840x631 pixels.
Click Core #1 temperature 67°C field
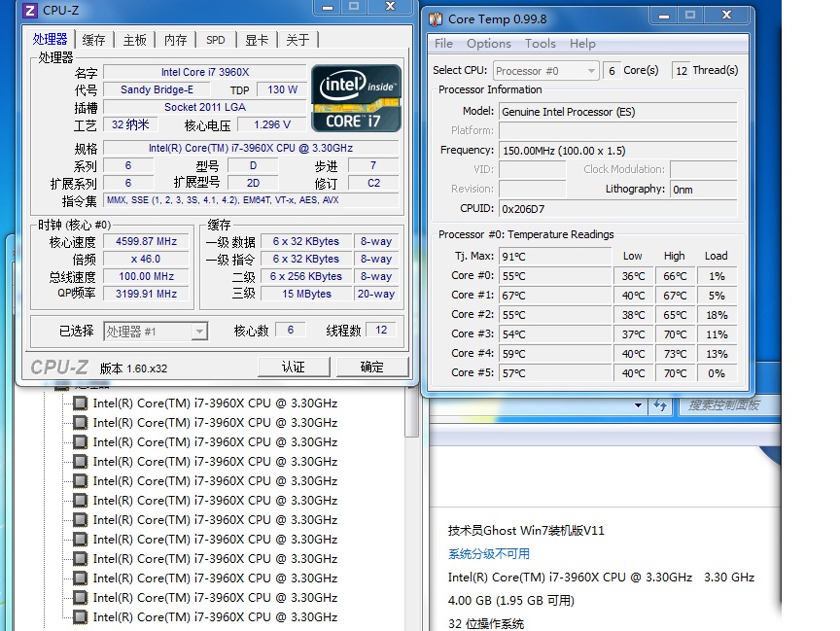555,296
